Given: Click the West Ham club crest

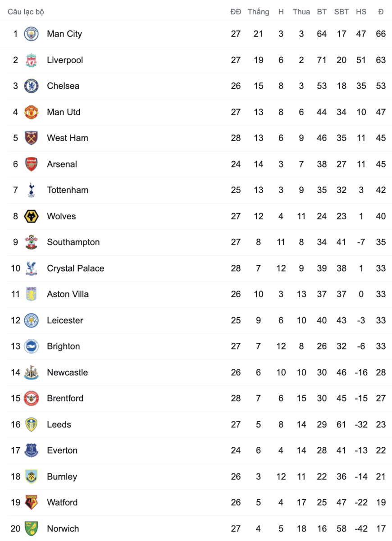Looking at the screenshot, I should [x=31, y=138].
